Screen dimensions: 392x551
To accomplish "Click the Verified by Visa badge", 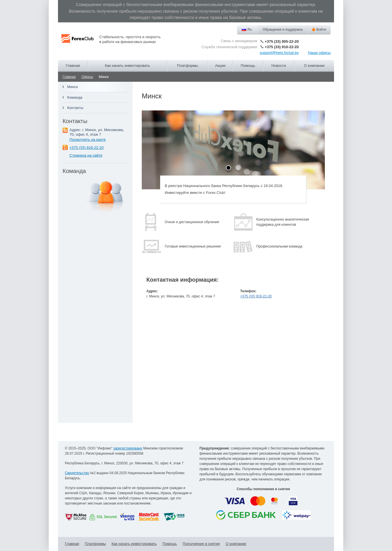I will pos(127,517).
